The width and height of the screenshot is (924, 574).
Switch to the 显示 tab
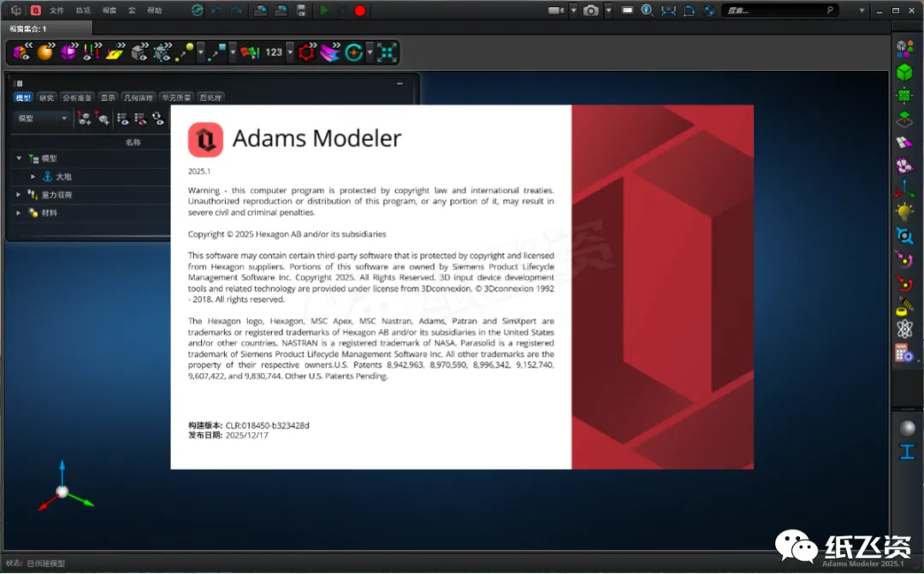[108, 98]
